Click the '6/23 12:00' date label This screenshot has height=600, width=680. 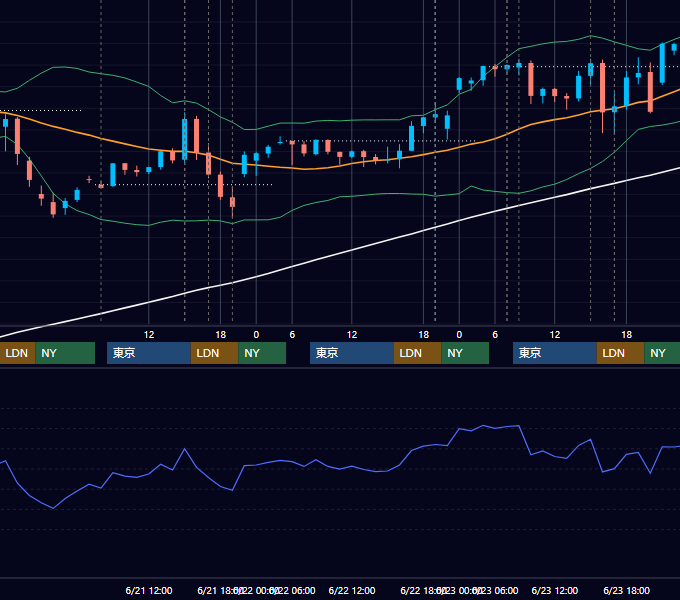point(555,590)
